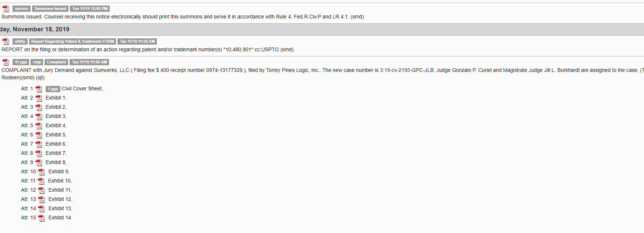Click the '1 pgs' badge on Civil Cover Sheet

click(x=53, y=89)
